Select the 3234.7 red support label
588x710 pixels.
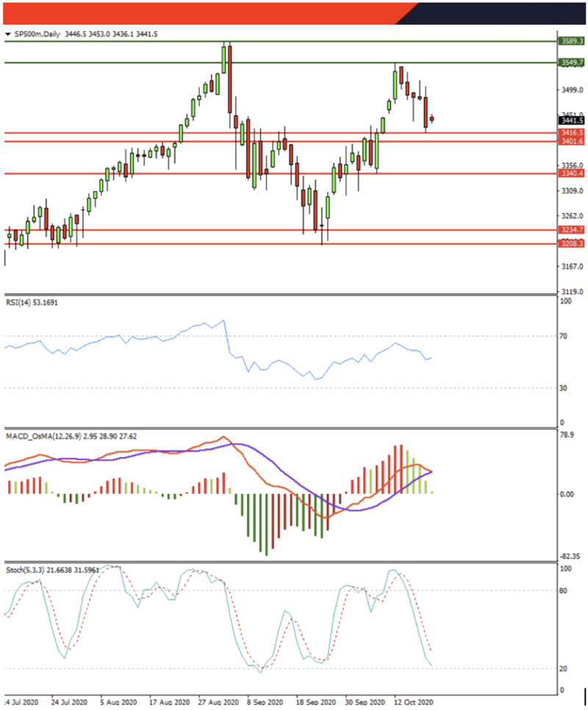tap(571, 230)
